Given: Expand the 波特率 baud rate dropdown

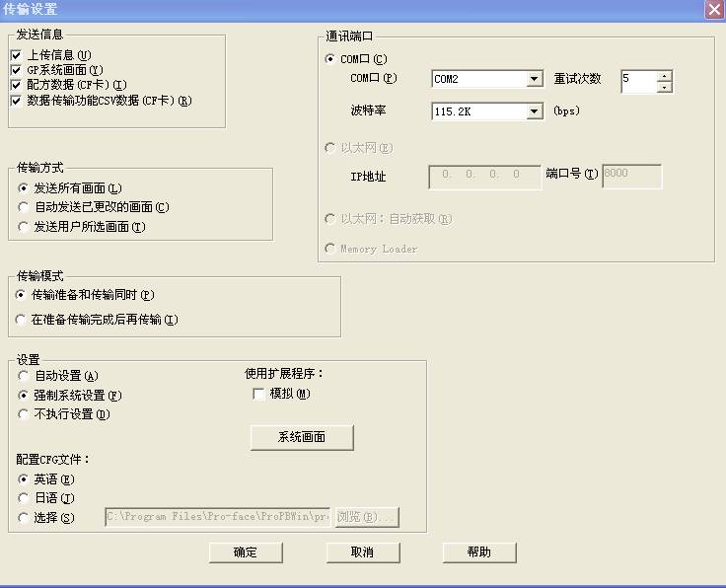Looking at the screenshot, I should pyautogui.click(x=534, y=111).
